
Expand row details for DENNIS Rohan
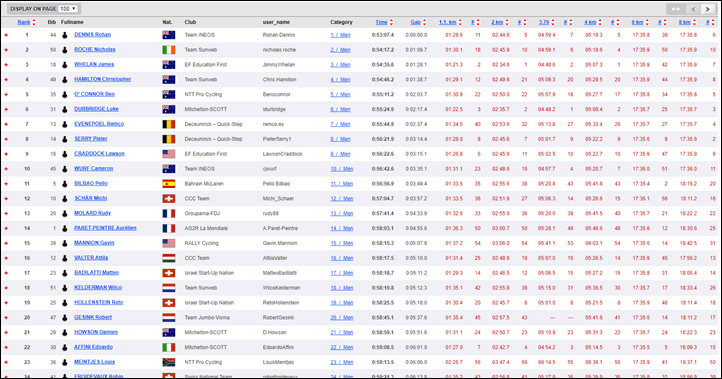(x=6, y=35)
